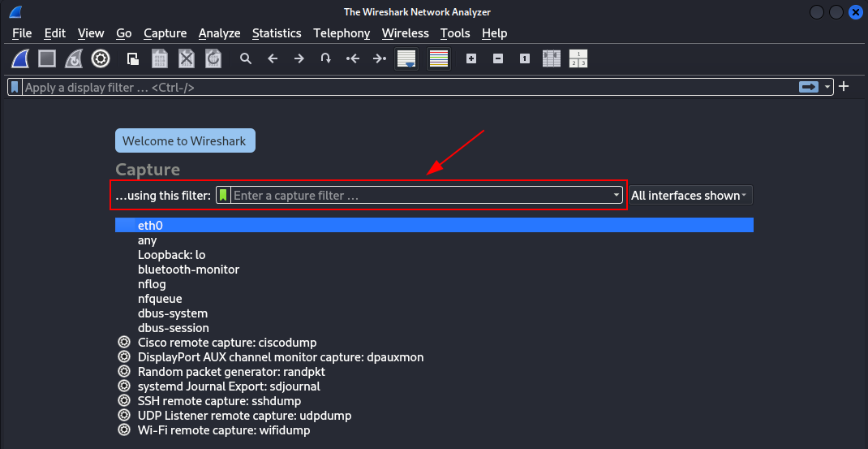Select the nfqueue interface
Viewport: 868px width, 449px height.
[434, 298]
